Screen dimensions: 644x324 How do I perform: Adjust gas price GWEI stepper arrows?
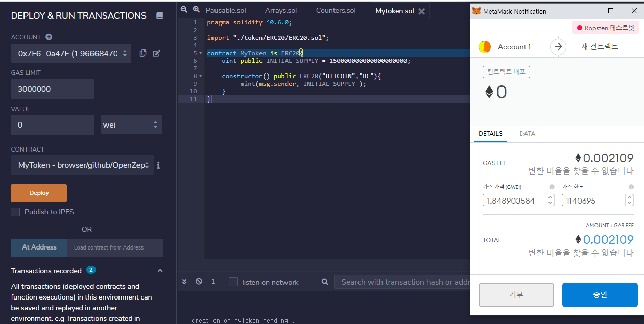(x=550, y=201)
